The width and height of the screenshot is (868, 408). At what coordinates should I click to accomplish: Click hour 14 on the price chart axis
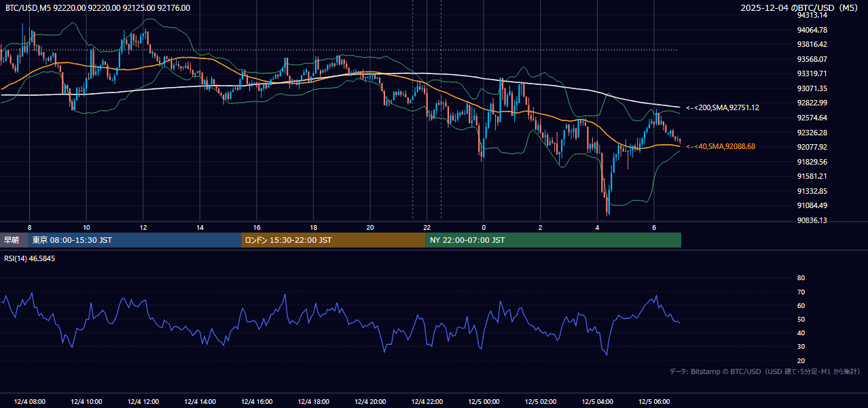coord(200,227)
